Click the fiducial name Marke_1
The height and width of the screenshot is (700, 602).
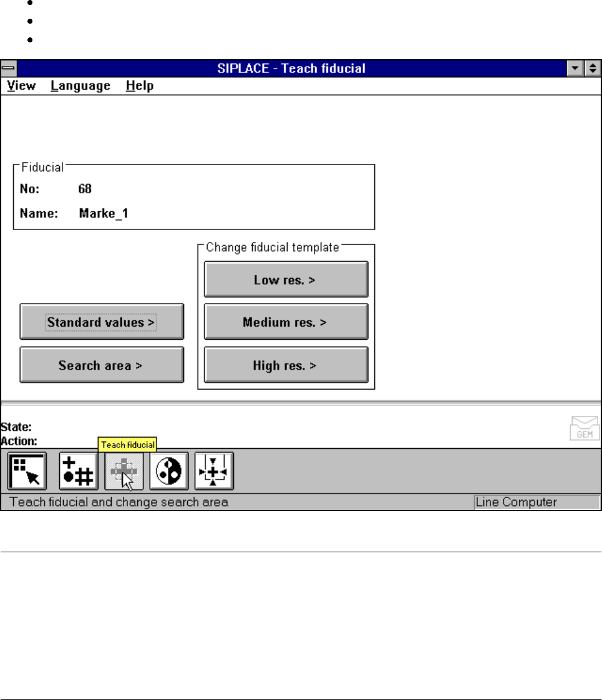click(104, 213)
